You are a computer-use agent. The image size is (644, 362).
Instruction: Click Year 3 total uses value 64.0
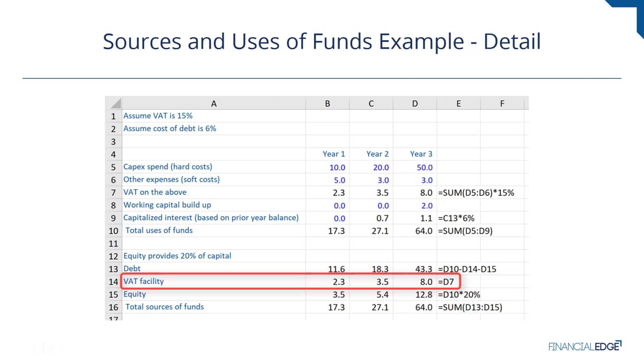425,231
